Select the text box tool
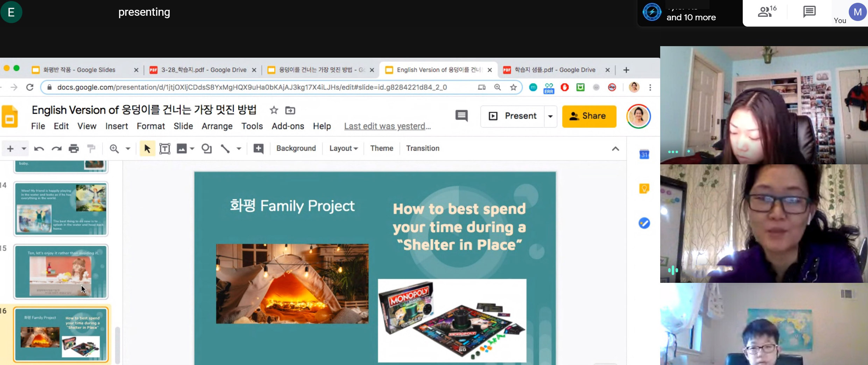868x365 pixels. tap(164, 149)
